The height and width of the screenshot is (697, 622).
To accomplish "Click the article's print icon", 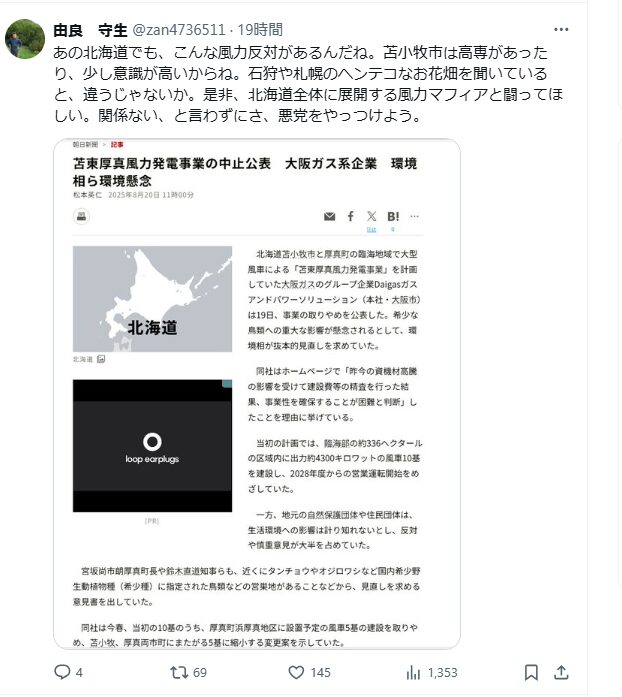I will [81, 216].
